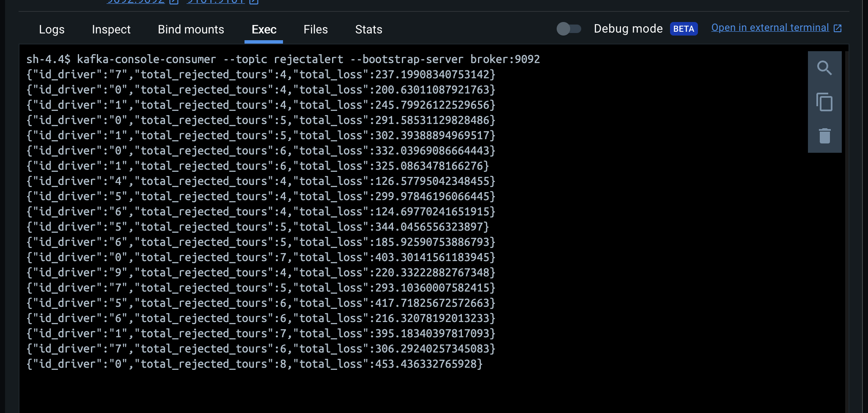Click the output line with total_loss 185.92590753886793
The image size is (868, 413).
coord(261,242)
